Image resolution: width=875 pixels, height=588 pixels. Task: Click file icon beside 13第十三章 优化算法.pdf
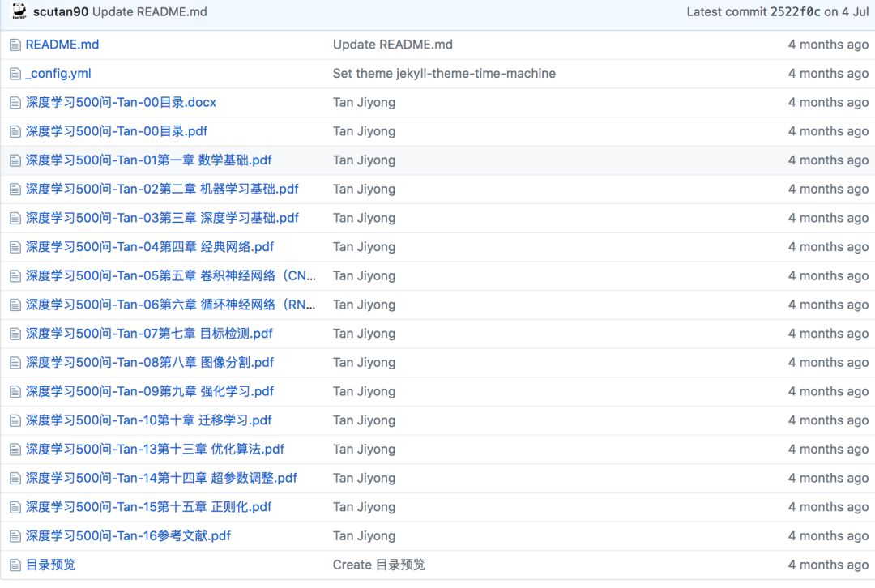pos(15,450)
